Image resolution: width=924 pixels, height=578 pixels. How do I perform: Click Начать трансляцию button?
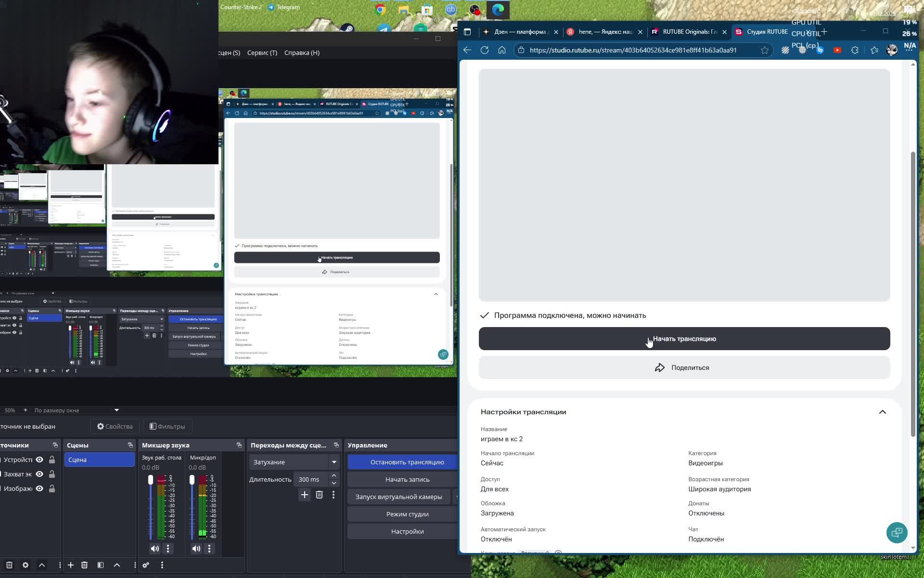pos(684,339)
